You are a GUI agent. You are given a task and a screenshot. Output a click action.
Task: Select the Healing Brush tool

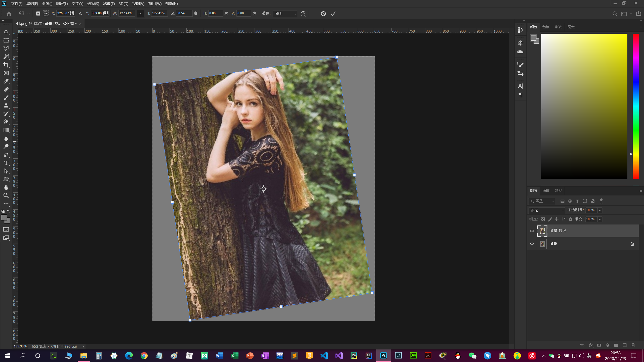(6, 89)
